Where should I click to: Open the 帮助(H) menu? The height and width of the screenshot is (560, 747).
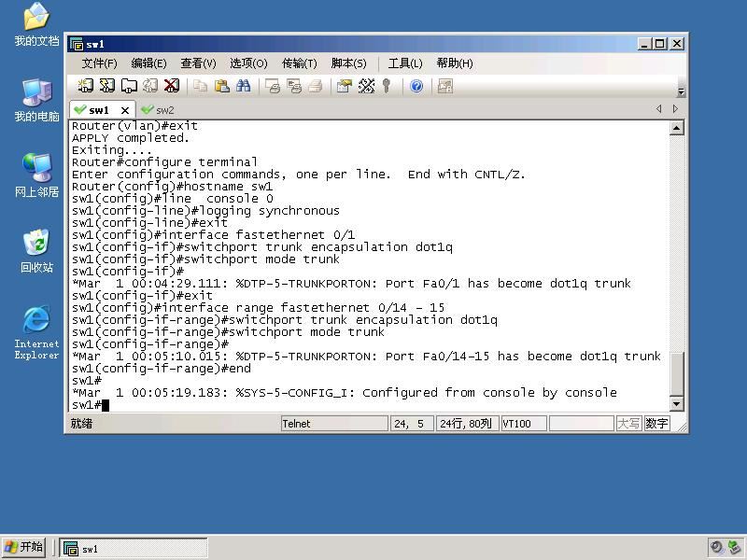coord(455,63)
